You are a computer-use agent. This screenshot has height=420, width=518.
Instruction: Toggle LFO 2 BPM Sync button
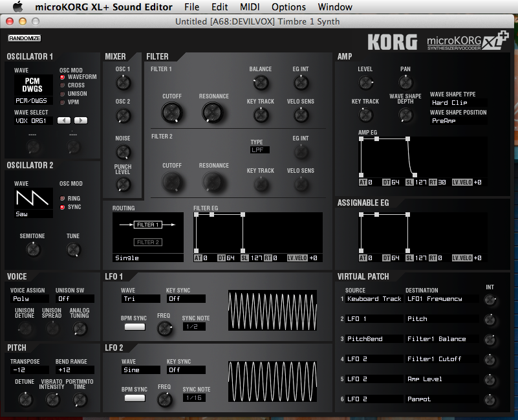[135, 398]
